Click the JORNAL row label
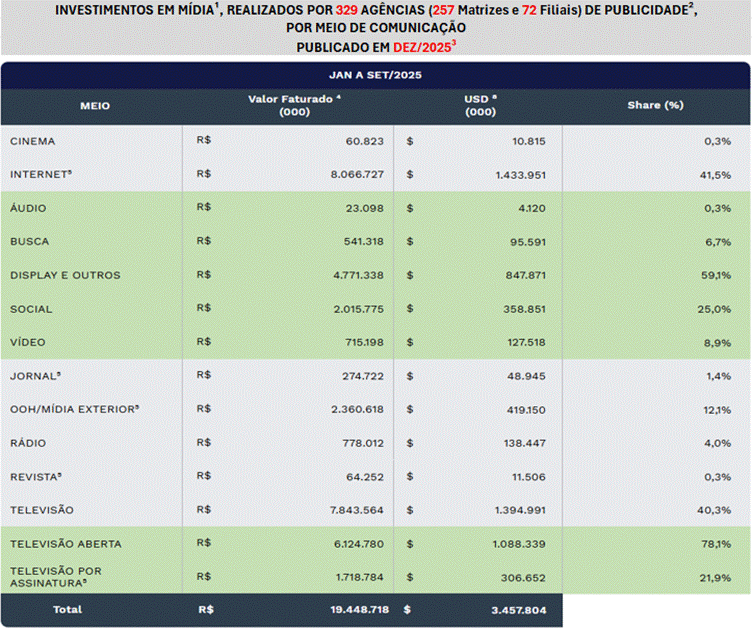Viewport: 752px width, 633px height. point(34,376)
